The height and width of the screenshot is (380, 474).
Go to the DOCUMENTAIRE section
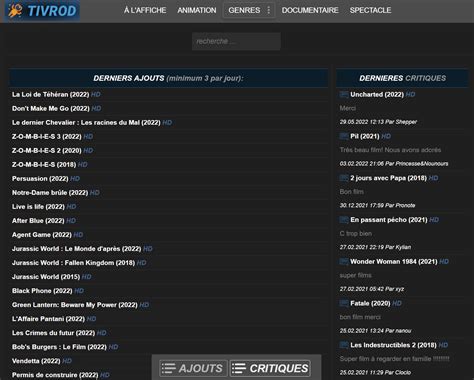(310, 10)
